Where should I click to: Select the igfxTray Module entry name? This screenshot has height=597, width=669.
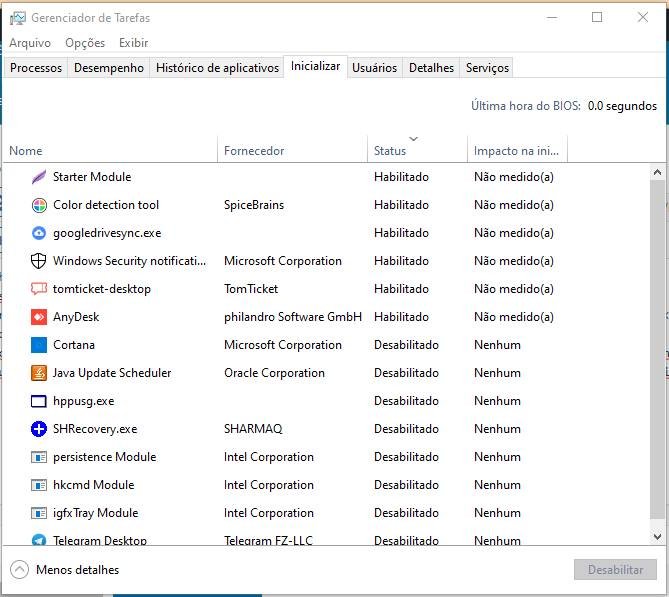coord(96,513)
